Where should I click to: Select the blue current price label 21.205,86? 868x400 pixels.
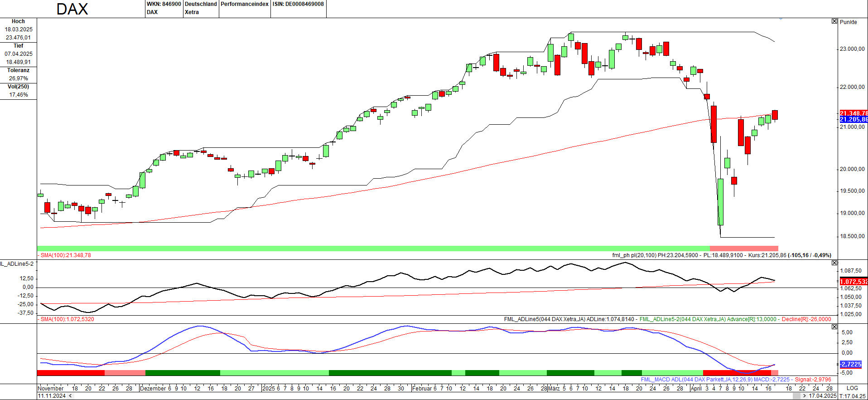tap(854, 119)
